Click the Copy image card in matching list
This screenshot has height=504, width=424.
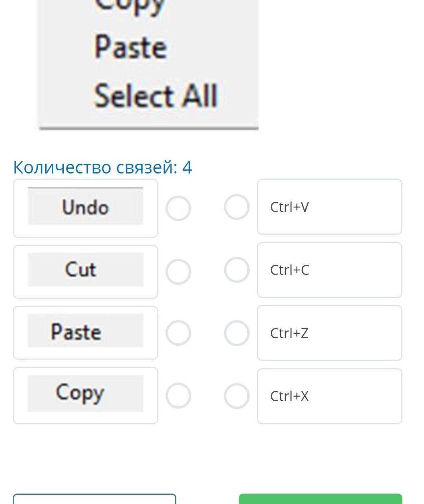(85, 395)
